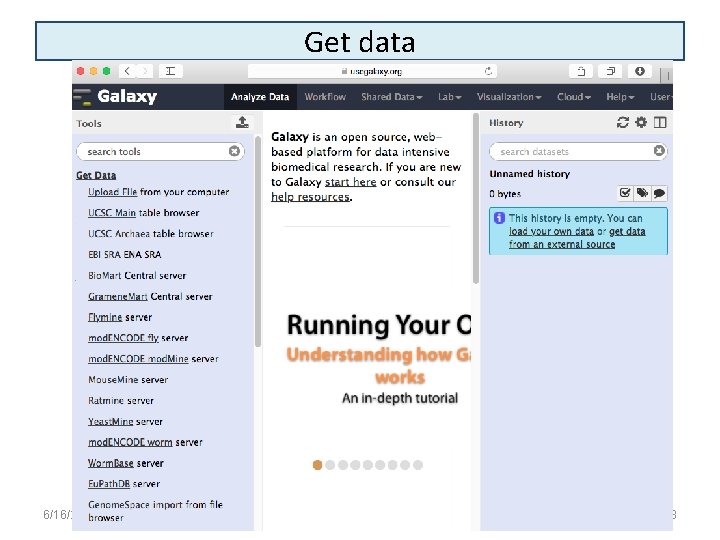Open GrameneMart Central server
Viewport: 720px width, 540px height.
pyautogui.click(x=150, y=297)
